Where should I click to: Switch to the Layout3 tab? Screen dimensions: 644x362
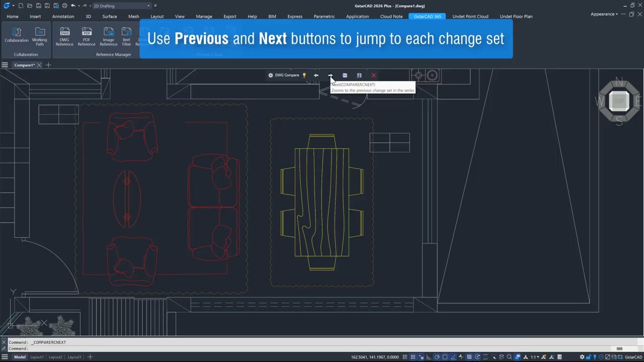(74, 357)
